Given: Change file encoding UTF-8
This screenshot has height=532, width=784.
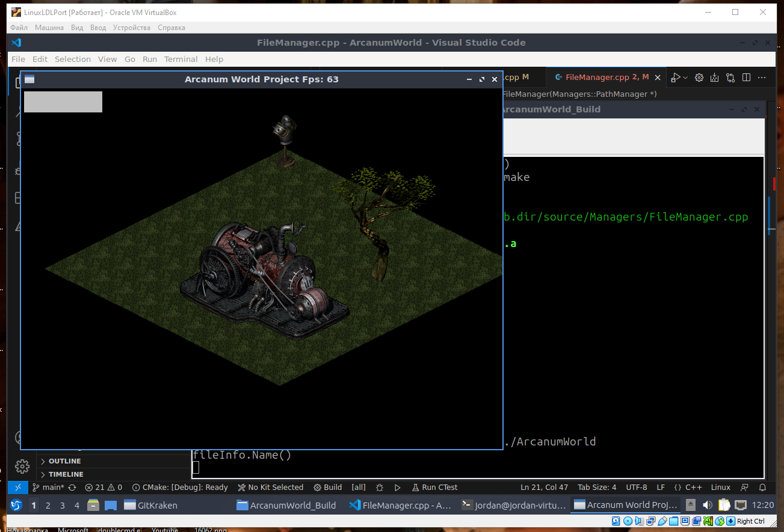Looking at the screenshot, I should click(637, 488).
